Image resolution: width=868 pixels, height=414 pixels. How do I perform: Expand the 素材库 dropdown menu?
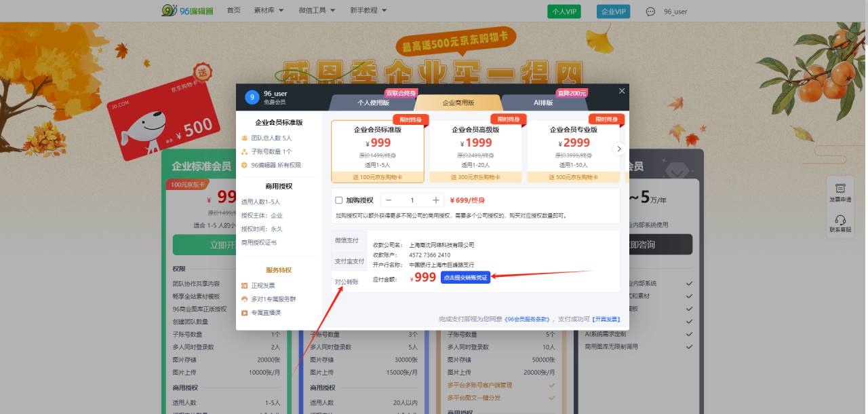(269, 10)
